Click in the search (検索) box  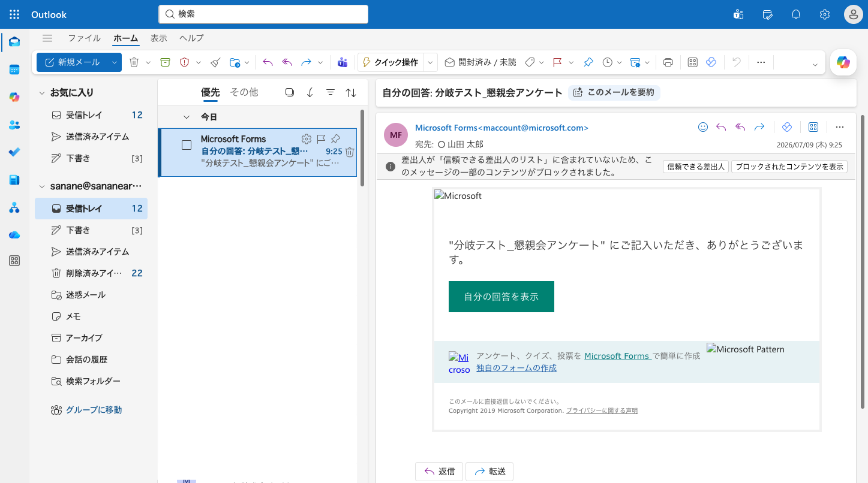pyautogui.click(x=263, y=14)
